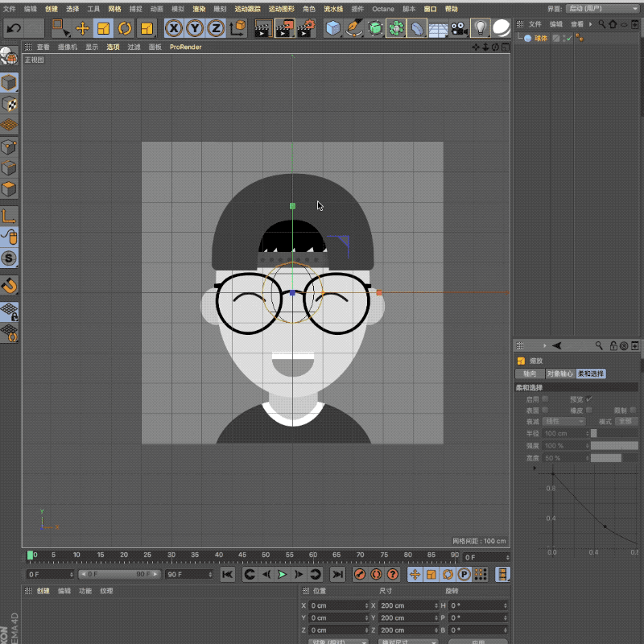Open the 衰减 falloff dropdown

[x=564, y=421]
